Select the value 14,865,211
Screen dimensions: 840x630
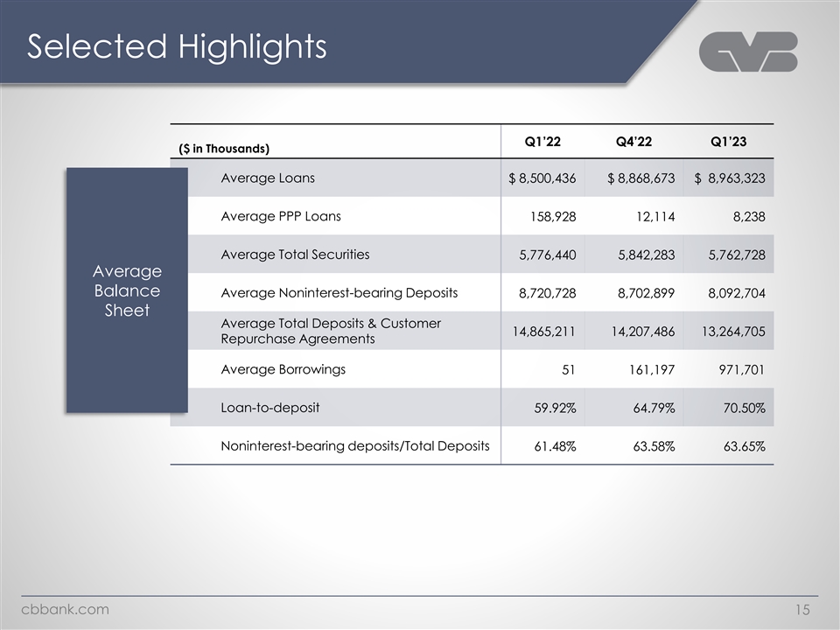click(x=543, y=332)
